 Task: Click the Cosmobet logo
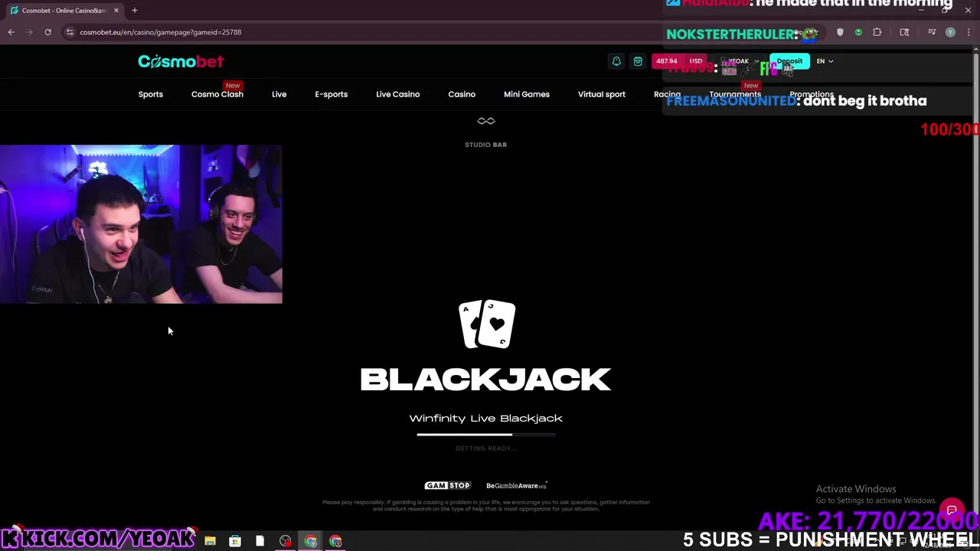coord(181,61)
